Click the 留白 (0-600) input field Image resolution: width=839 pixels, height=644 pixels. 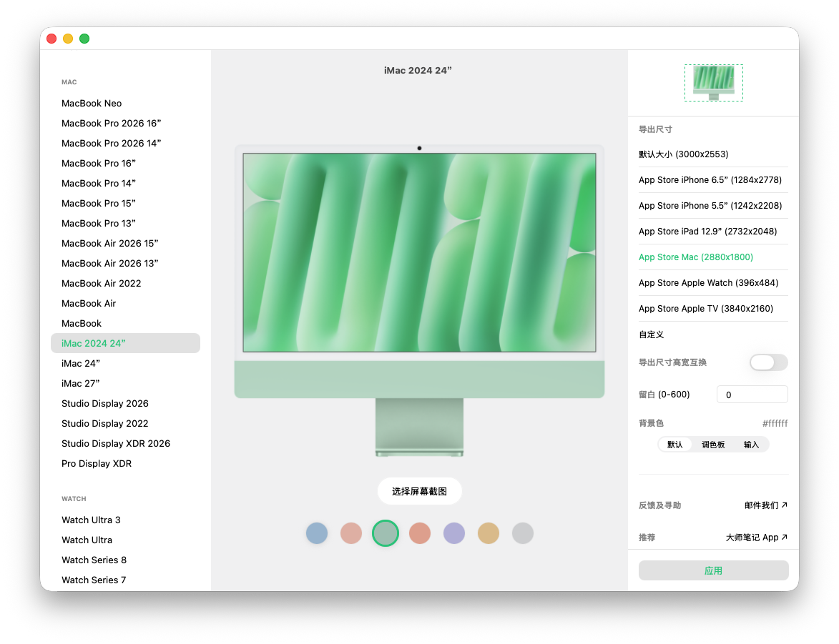point(752,395)
